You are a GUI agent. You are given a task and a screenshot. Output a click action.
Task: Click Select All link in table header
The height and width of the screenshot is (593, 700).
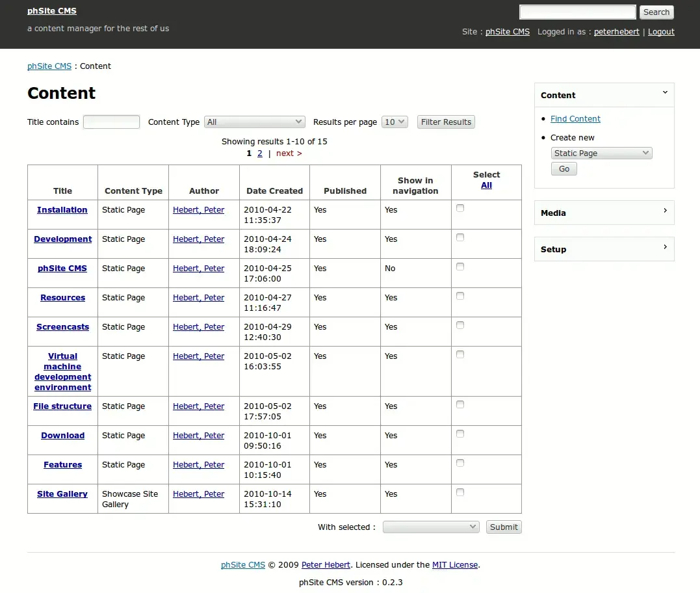(486, 185)
